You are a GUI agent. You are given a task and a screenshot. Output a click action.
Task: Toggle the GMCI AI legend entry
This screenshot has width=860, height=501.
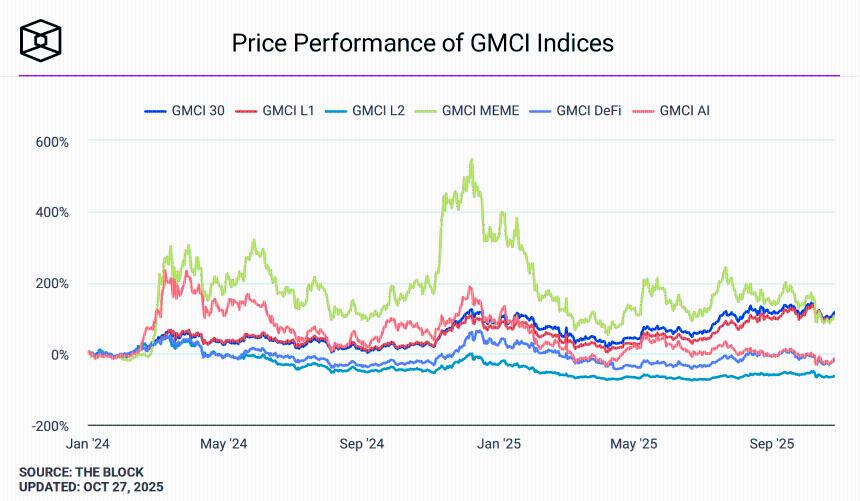coord(684,110)
